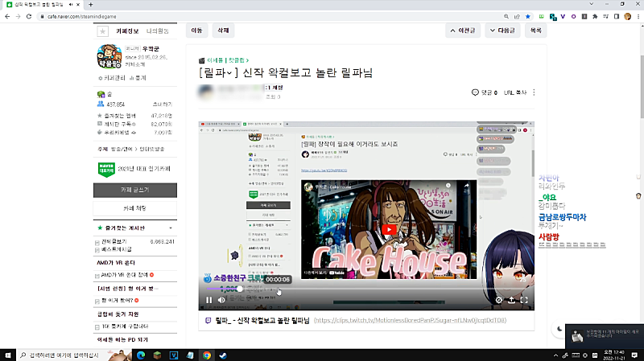
Task: Open the purple V extension icon
Action: 563,16
